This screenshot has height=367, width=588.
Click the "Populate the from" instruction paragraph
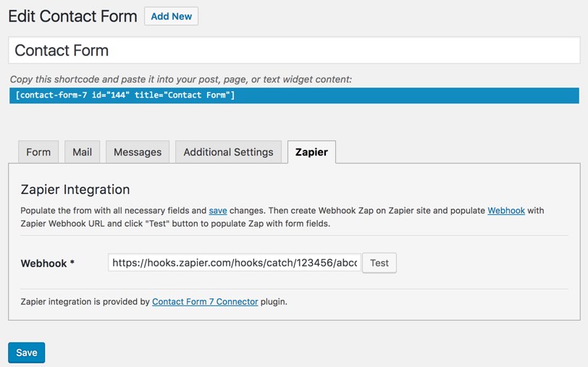(109, 211)
